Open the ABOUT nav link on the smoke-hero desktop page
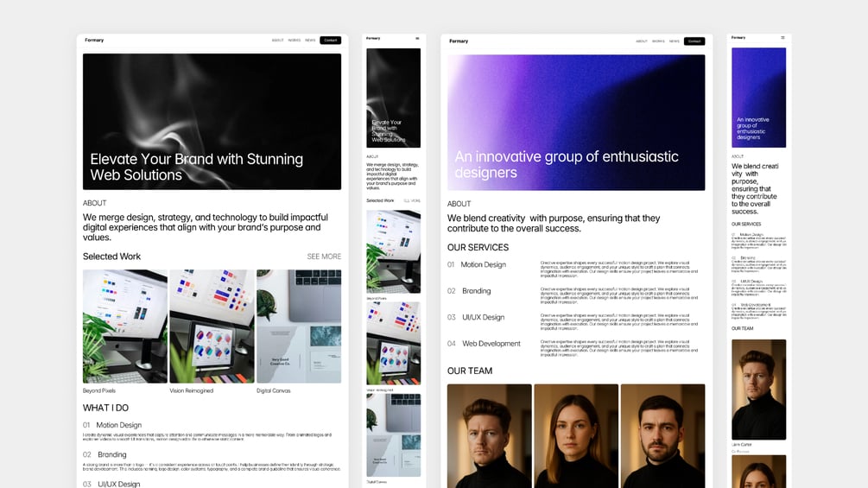 pos(278,41)
